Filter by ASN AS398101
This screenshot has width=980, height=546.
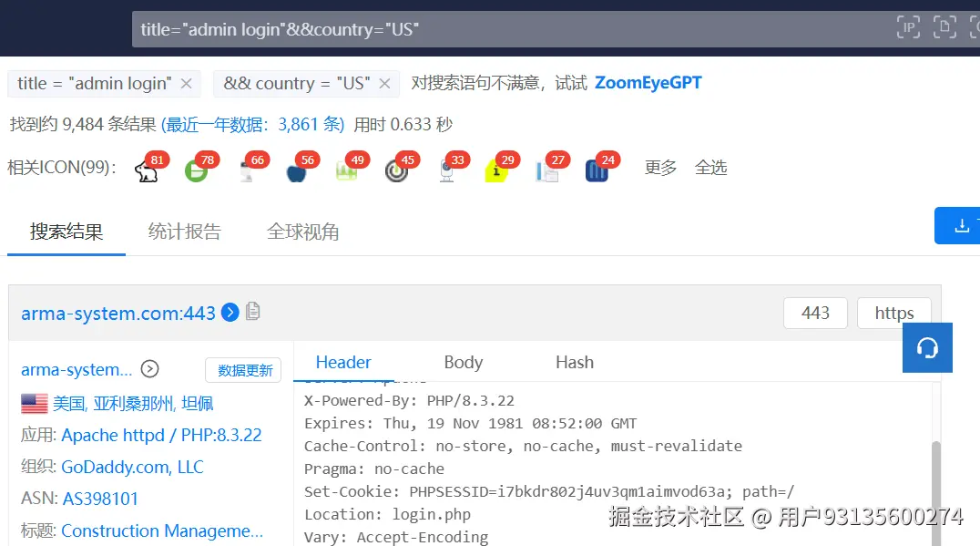tap(100, 499)
